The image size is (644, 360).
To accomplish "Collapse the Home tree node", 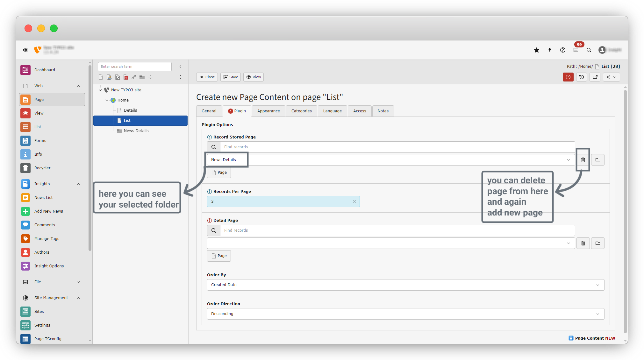I will 107,100.
